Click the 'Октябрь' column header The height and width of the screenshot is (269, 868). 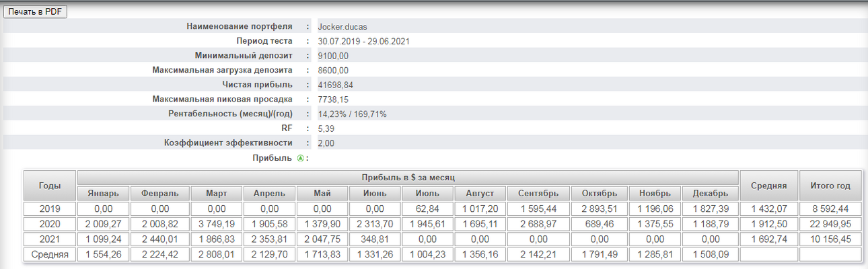[x=600, y=194]
